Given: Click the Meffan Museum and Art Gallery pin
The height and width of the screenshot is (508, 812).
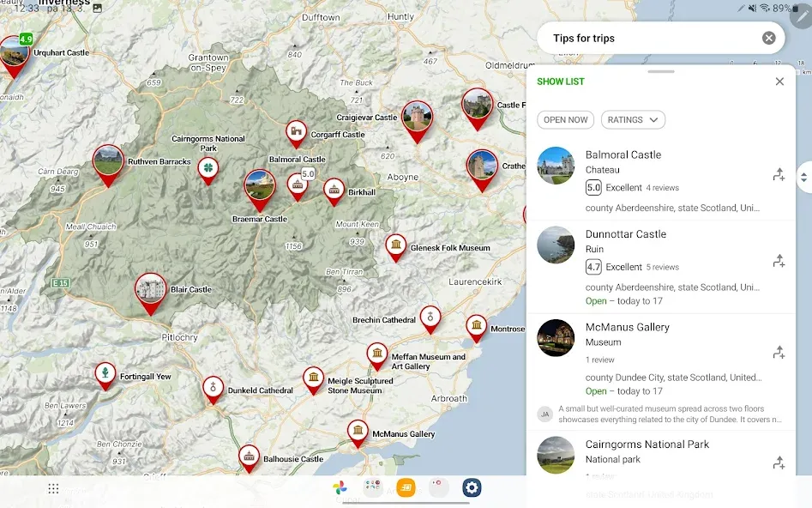Looking at the screenshot, I should (377, 355).
